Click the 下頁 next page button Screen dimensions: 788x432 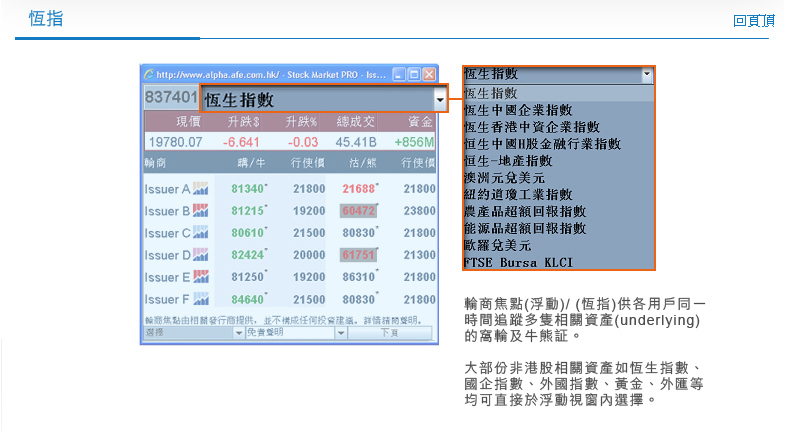click(389, 333)
